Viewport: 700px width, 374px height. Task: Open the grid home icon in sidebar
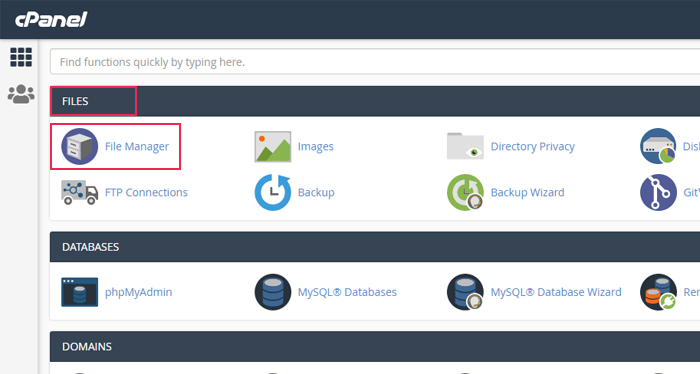21,57
